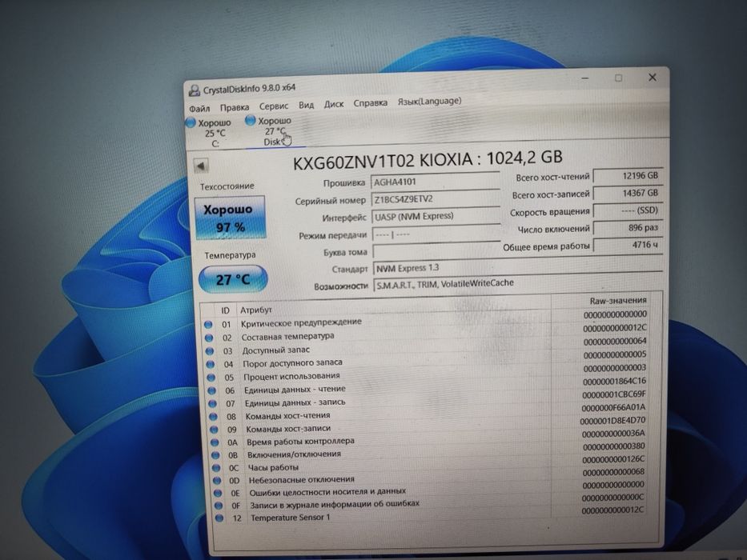Click raw value 00000001864C16

click(x=614, y=382)
